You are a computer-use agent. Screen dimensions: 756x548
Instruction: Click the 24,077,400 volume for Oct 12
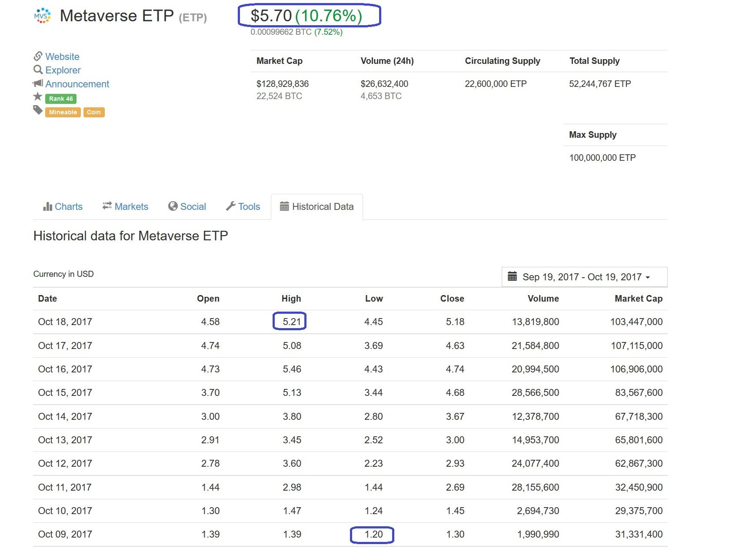[536, 464]
